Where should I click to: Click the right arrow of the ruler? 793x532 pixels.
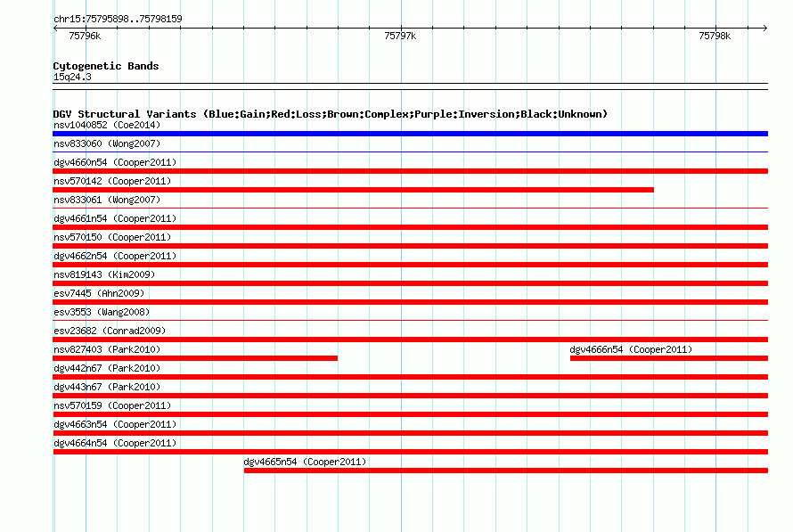(x=764, y=28)
